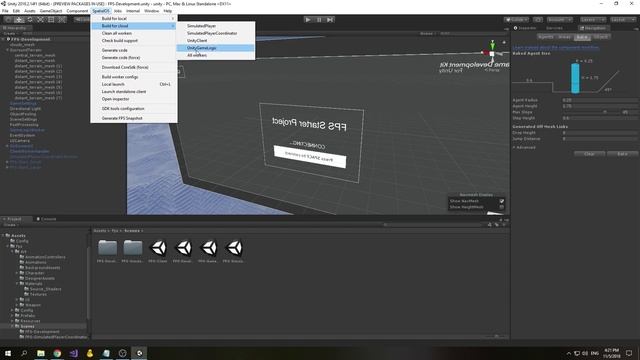Open the notification center icon
This screenshot has width=640, height=360.
629,353
